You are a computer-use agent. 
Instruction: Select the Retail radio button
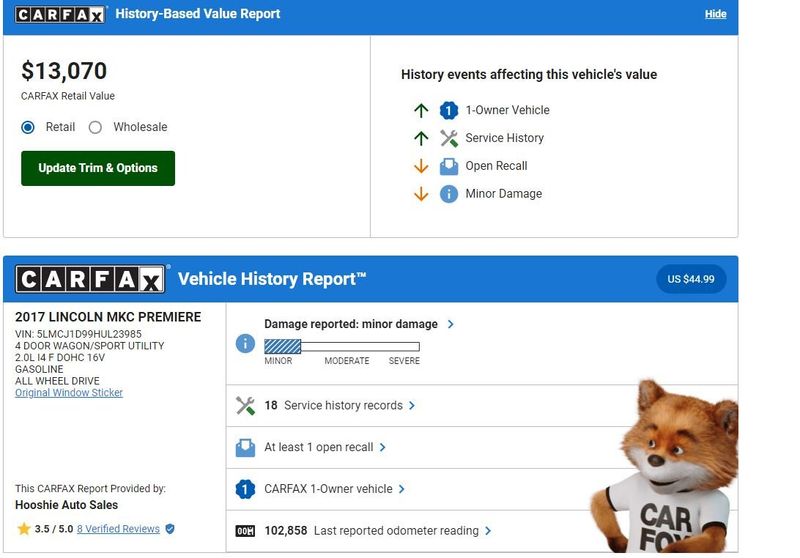(28, 127)
